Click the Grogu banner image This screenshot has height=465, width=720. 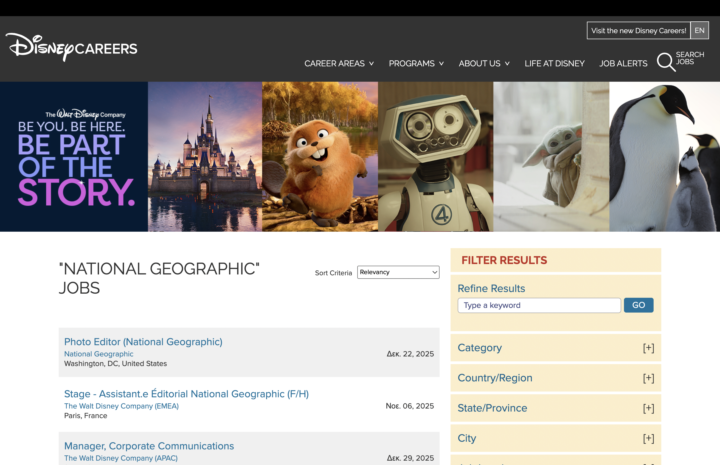[551, 157]
